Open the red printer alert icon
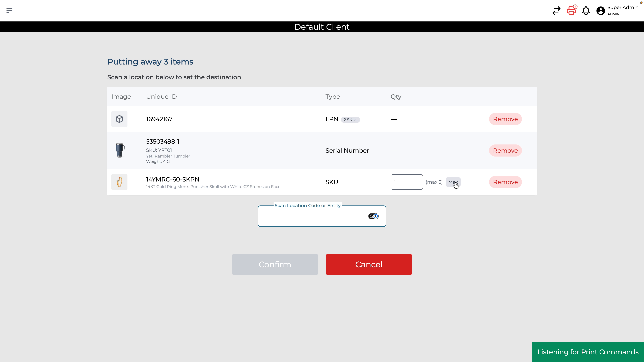 click(x=572, y=10)
